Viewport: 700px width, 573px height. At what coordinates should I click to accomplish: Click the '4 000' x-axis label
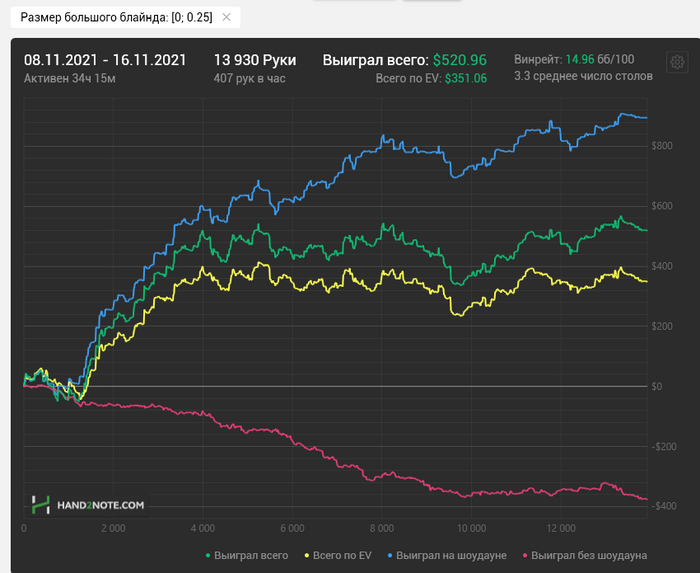(203, 528)
